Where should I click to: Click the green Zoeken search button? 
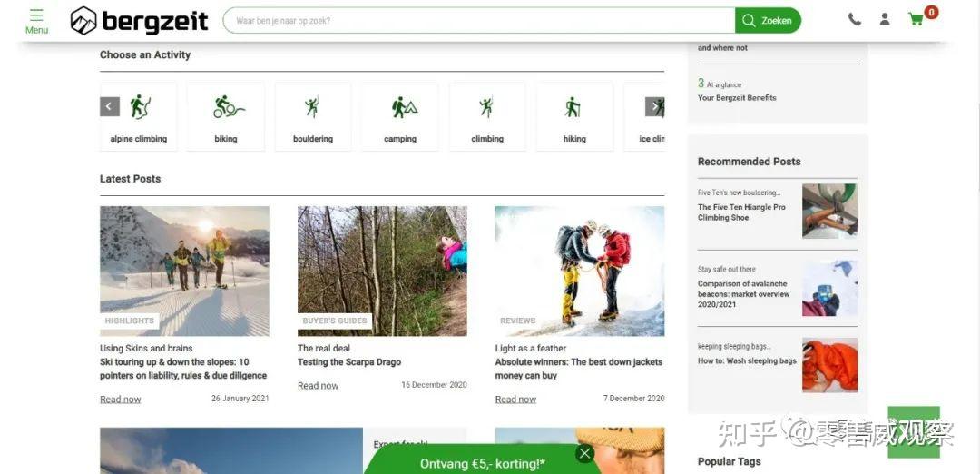pos(768,21)
